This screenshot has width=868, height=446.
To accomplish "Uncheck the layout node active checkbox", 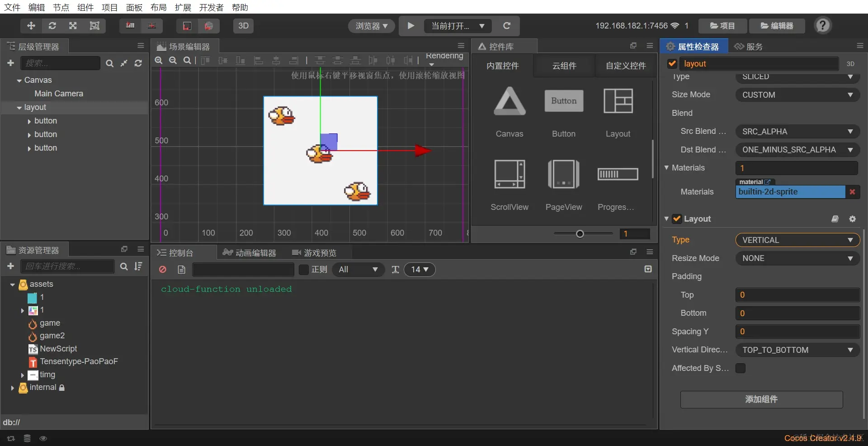I will point(672,64).
